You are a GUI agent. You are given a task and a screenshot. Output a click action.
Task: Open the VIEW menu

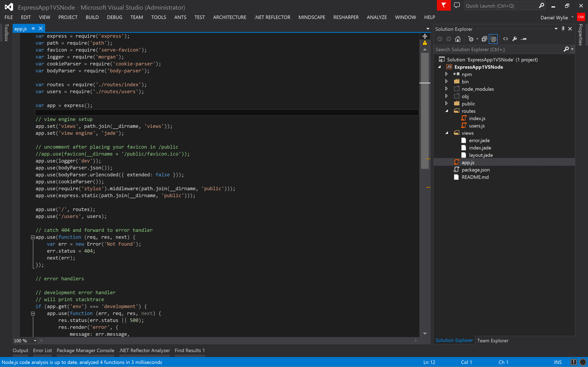(x=44, y=17)
